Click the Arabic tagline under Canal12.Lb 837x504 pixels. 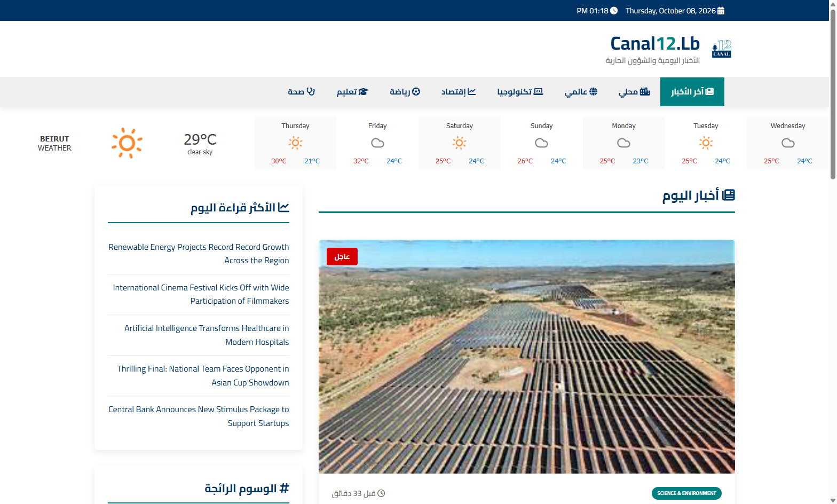(652, 60)
